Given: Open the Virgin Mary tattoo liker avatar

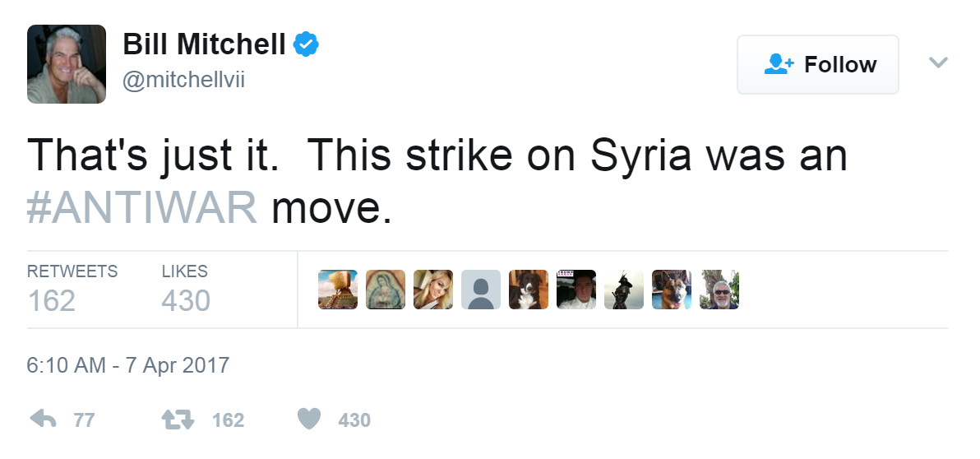Looking at the screenshot, I should tap(386, 290).
